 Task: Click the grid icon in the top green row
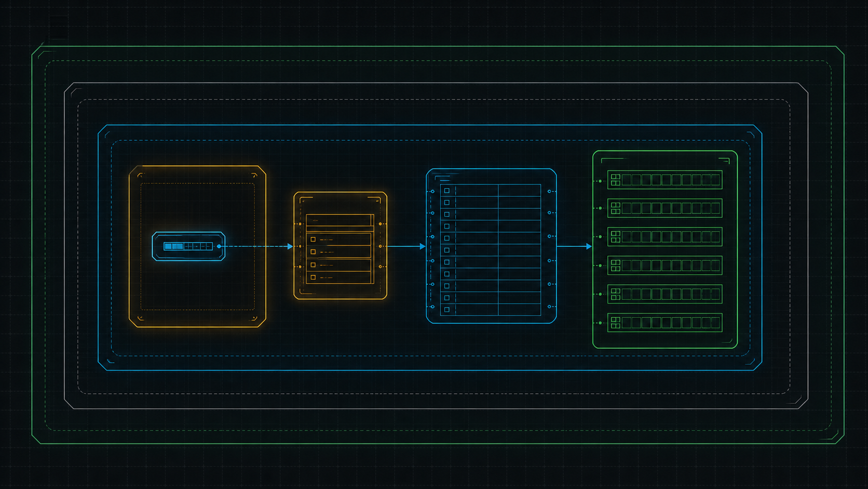click(615, 180)
